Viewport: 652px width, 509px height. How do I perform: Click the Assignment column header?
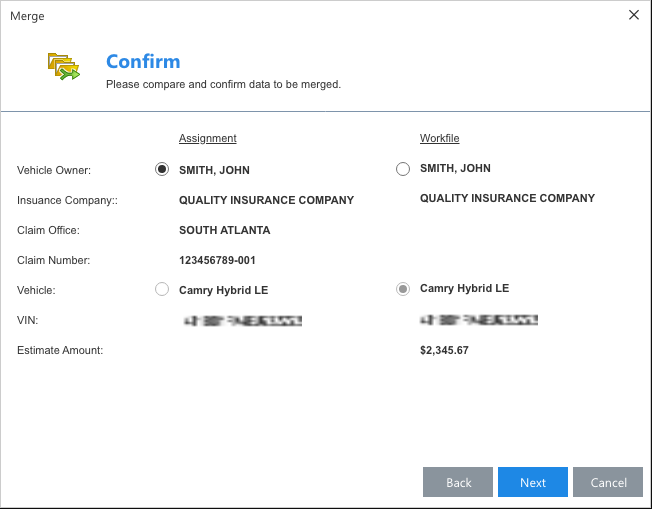pyautogui.click(x=207, y=138)
